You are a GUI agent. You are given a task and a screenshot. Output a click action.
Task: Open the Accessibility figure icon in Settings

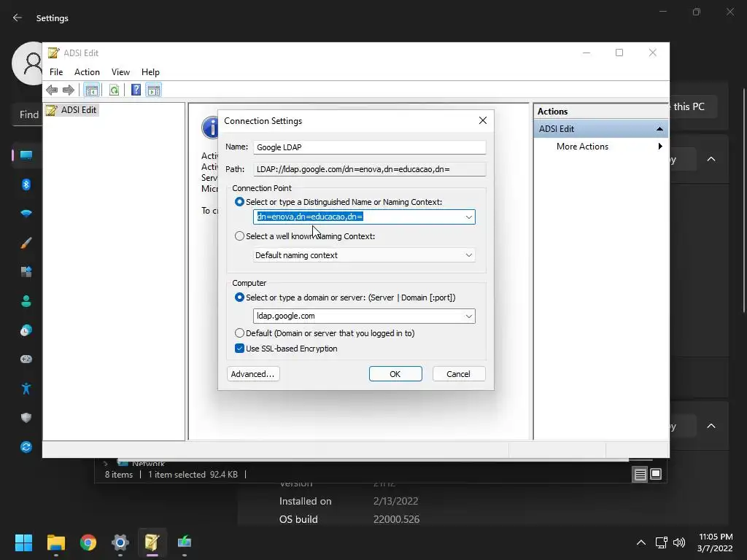pyautogui.click(x=26, y=389)
